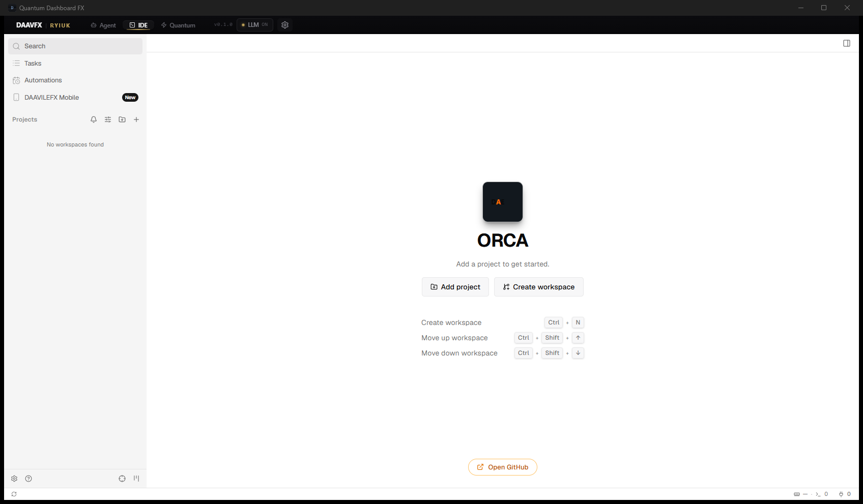This screenshot has width=863, height=504.
Task: Click the terminal count icon in status bar
Action: point(818,494)
